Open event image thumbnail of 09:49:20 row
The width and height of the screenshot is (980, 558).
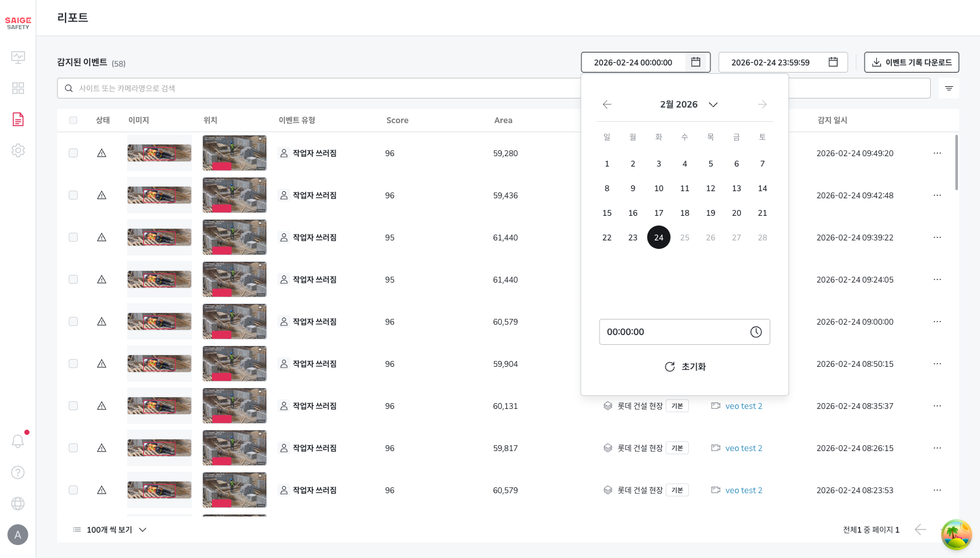[159, 153]
